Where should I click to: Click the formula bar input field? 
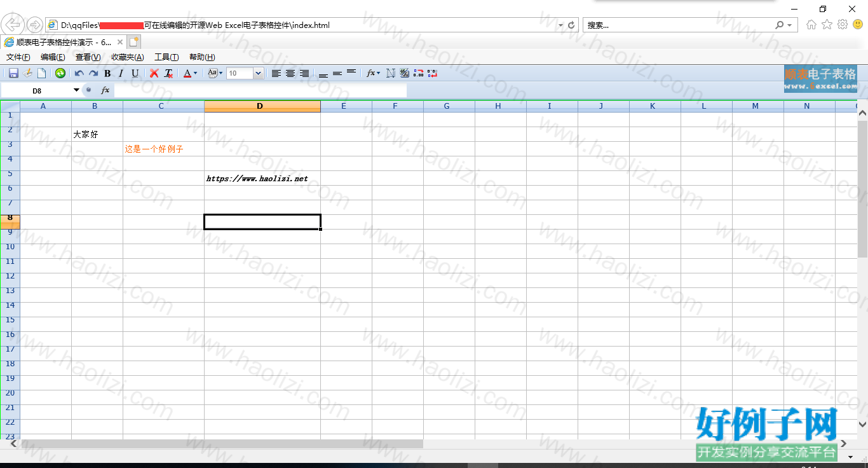click(x=261, y=90)
